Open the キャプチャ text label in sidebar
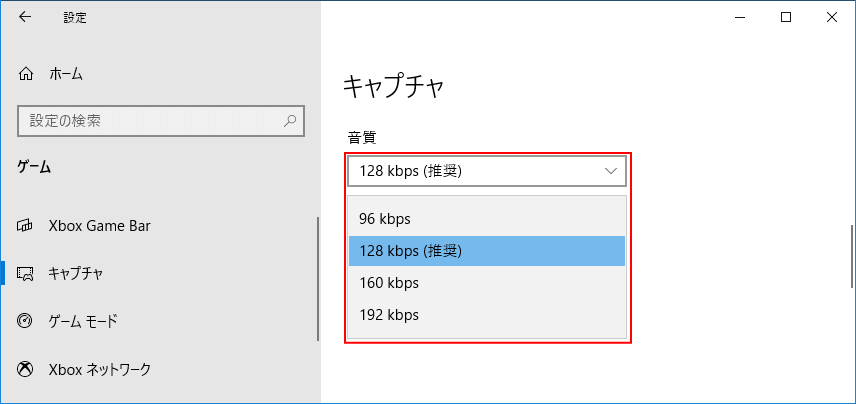Image resolution: width=856 pixels, height=404 pixels. (x=76, y=273)
